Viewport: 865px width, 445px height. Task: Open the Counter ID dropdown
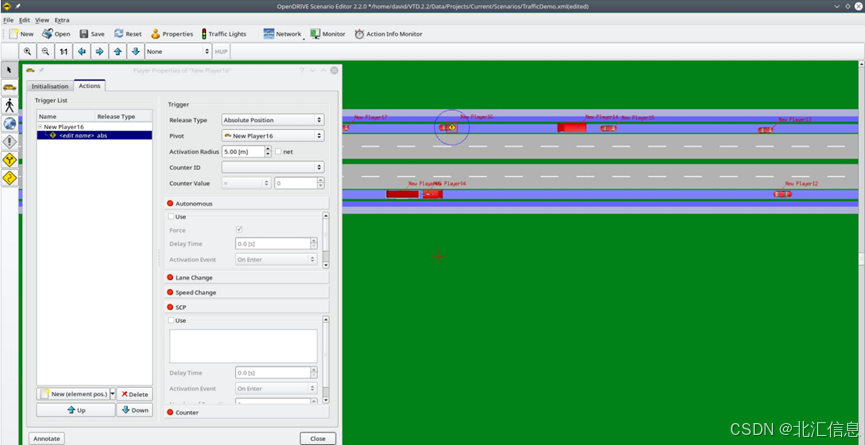[273, 167]
